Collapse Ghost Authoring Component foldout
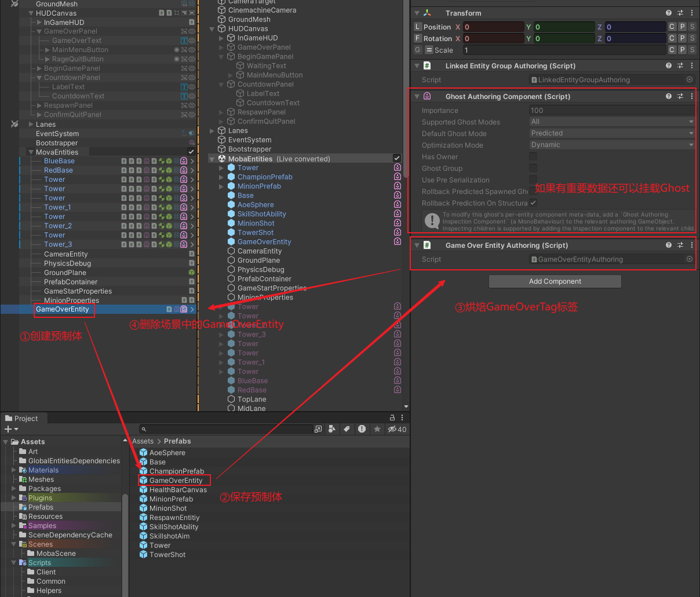Screen dimensions: 700x597 coord(417,97)
